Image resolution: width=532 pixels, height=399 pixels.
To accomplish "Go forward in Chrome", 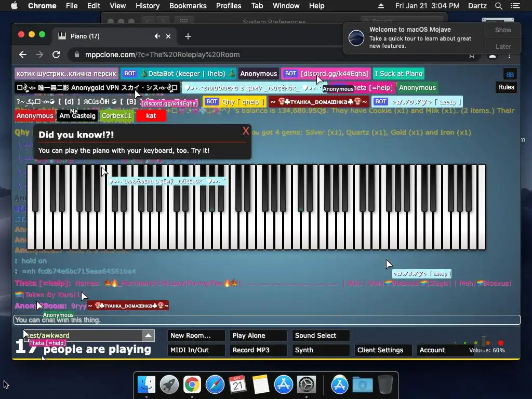I will (39, 55).
